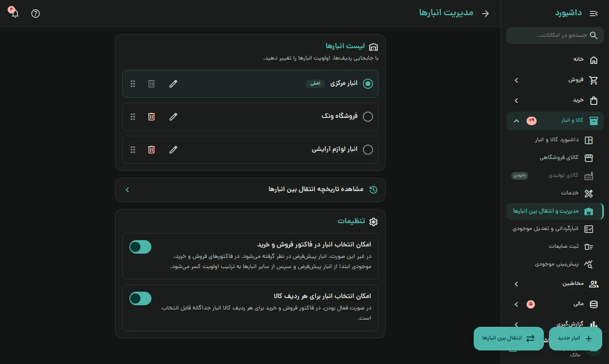Click the back arrow next to مدیریت انبارها
Viewport: 609px width, 364px height.
[486, 14]
